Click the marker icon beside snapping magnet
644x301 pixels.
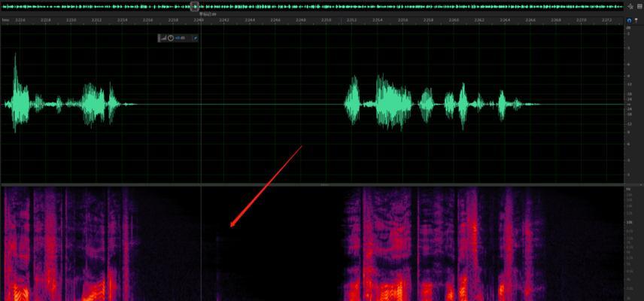[636, 20]
